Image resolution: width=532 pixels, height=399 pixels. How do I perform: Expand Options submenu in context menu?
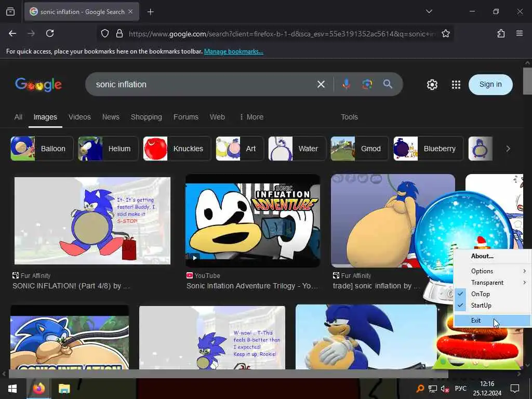[493, 271]
